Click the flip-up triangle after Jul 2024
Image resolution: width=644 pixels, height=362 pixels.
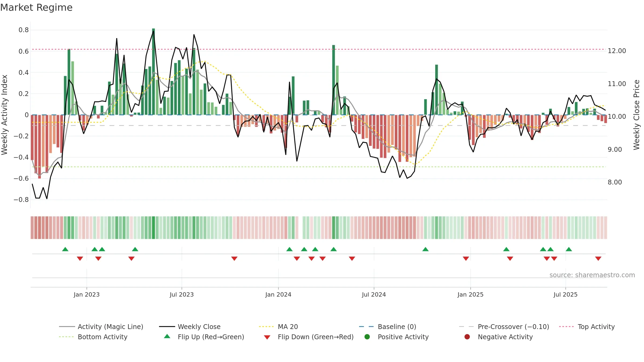coord(425,249)
